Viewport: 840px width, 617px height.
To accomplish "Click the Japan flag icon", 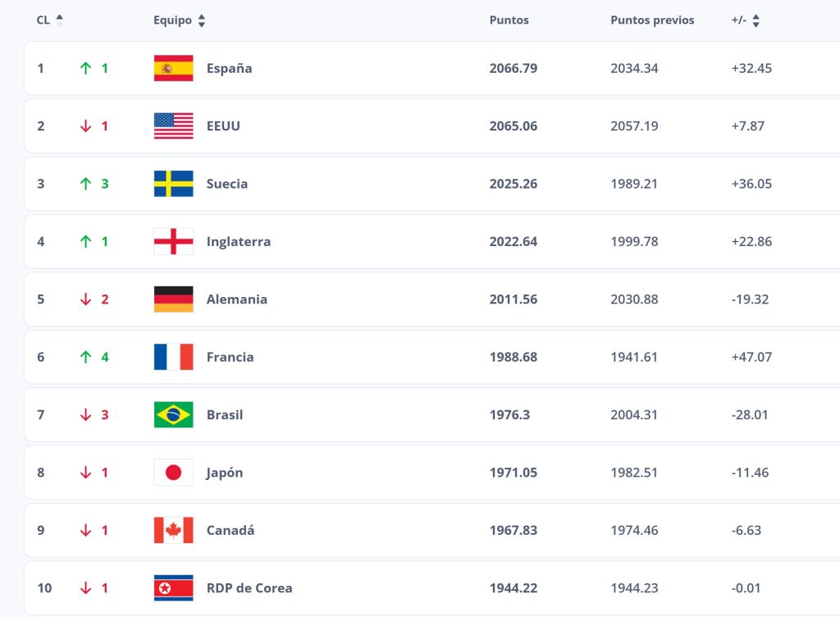I will tap(173, 473).
